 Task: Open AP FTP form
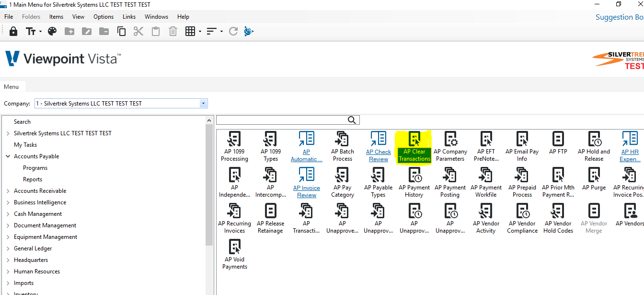pyautogui.click(x=558, y=143)
